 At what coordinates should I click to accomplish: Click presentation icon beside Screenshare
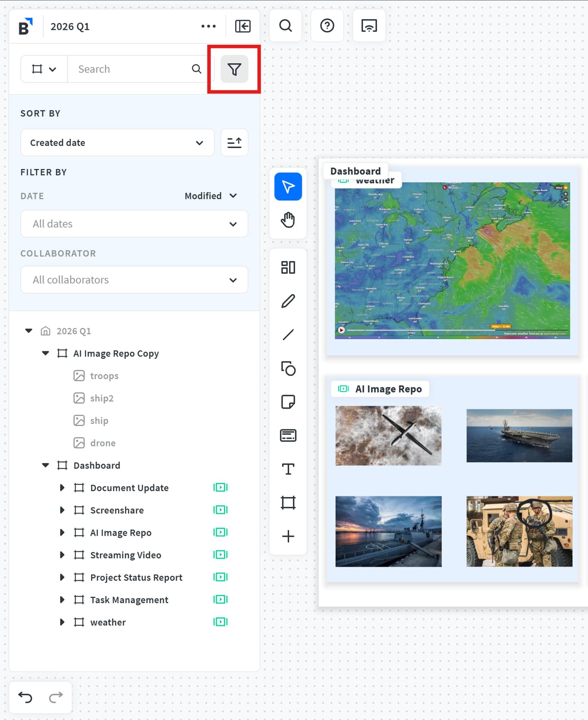(x=220, y=510)
